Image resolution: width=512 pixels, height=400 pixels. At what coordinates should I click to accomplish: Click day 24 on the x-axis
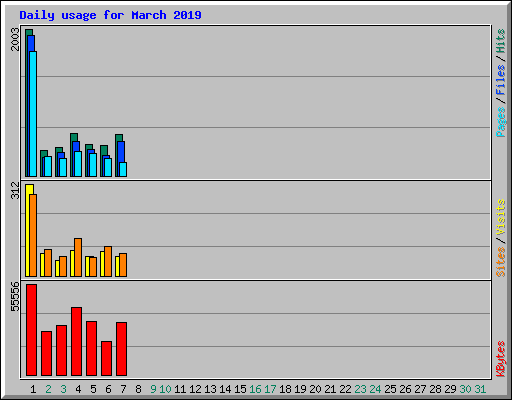pyautogui.click(x=375, y=389)
